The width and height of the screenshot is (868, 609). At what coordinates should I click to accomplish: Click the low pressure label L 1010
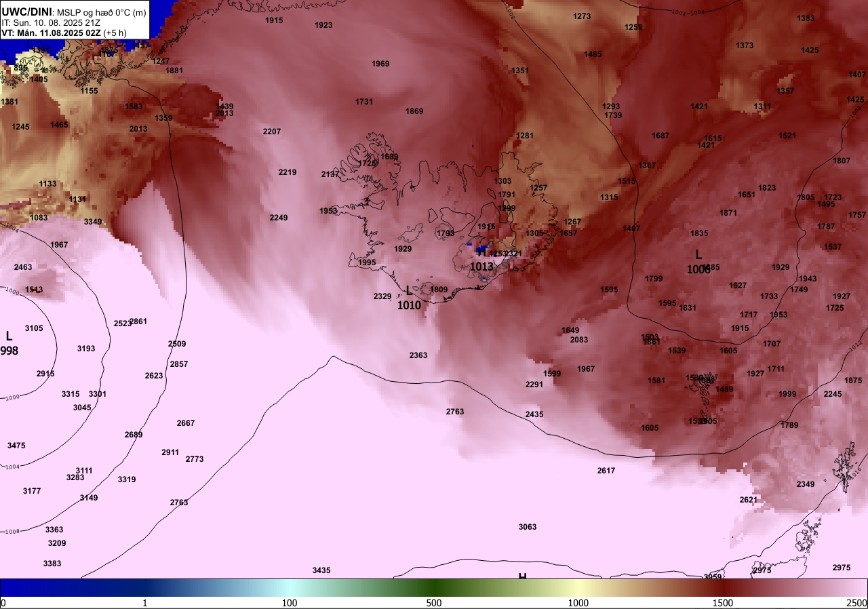409,298
